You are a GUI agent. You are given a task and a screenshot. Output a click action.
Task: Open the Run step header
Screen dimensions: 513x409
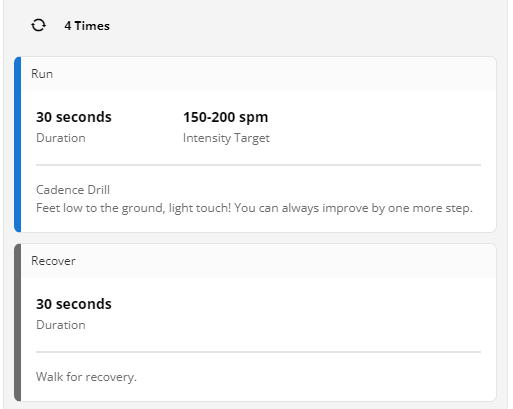coord(258,74)
